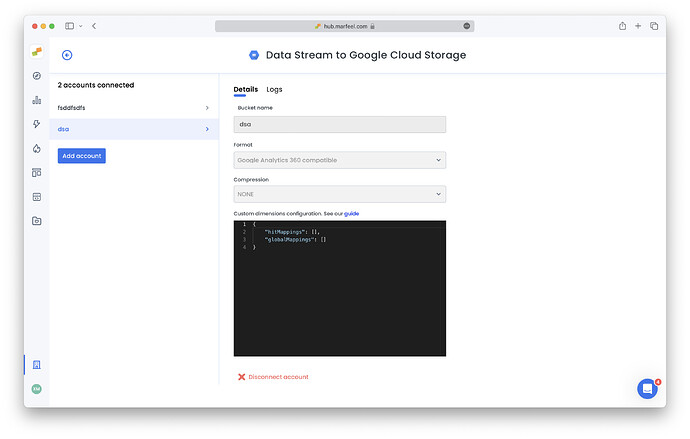Open the layout panels sidebar icon
The image size is (690, 439).
tap(37, 172)
